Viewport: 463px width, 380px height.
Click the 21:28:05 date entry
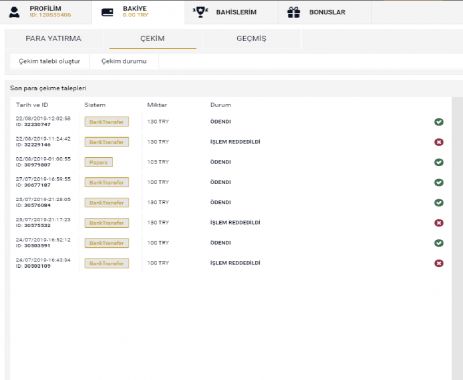(x=43, y=199)
